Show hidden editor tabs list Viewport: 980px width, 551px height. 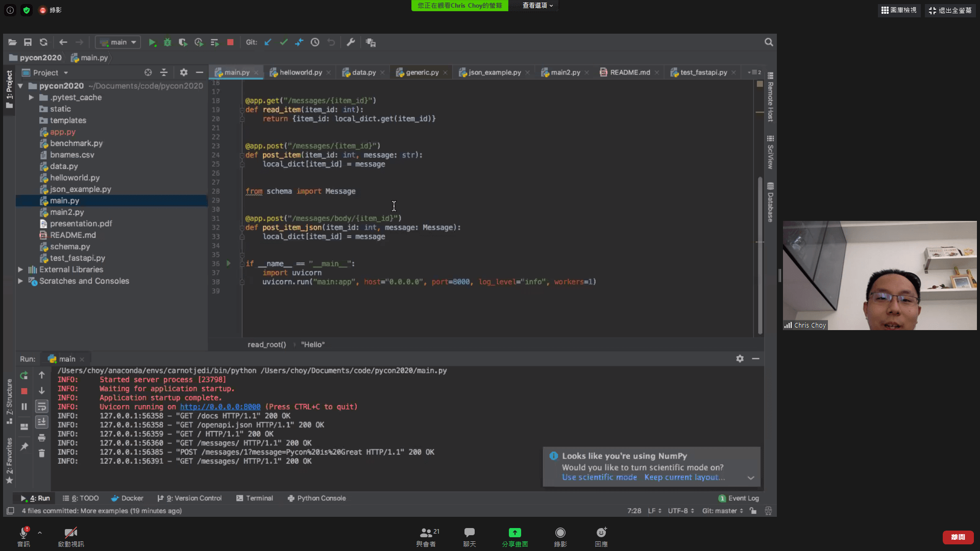tap(754, 72)
